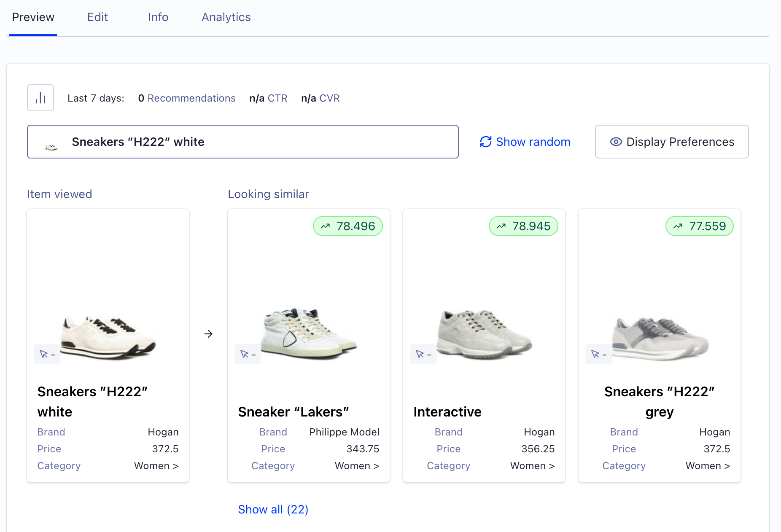Open Display Preferences button

pos(672,142)
